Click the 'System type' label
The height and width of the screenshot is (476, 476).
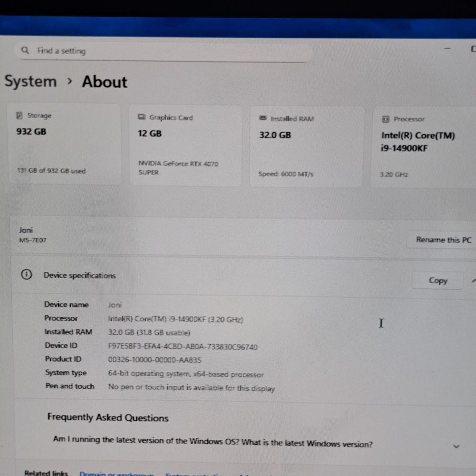pos(66,372)
